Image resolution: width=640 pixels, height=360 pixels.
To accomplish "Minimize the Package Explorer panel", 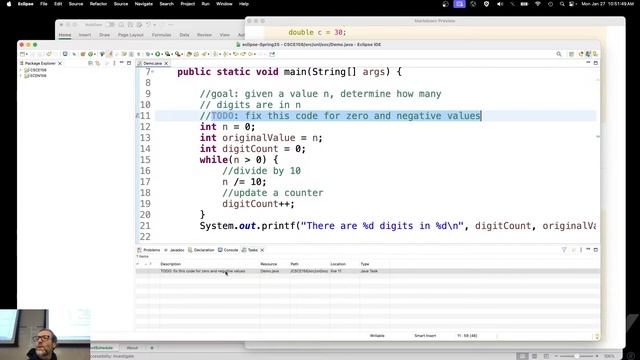I will pyautogui.click(x=122, y=63).
